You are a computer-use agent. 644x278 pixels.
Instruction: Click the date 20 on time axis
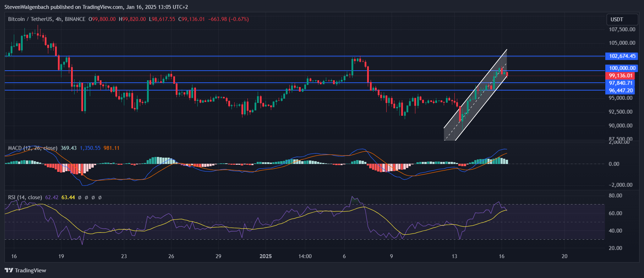tap(564, 256)
